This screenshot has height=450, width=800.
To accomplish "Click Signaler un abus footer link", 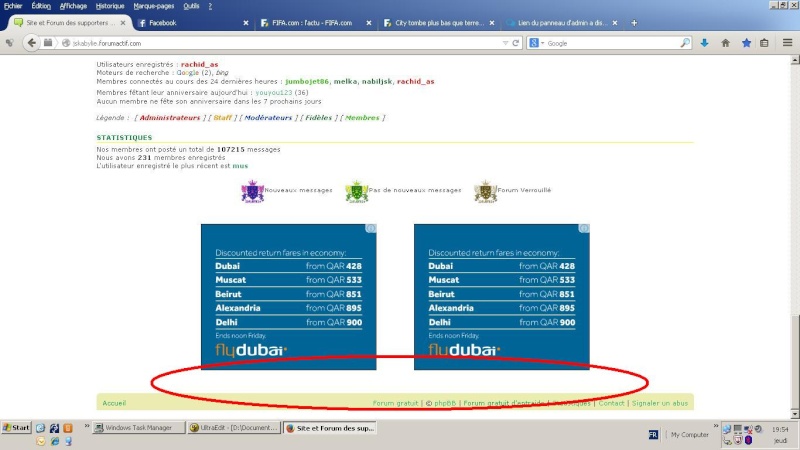I will (x=660, y=403).
